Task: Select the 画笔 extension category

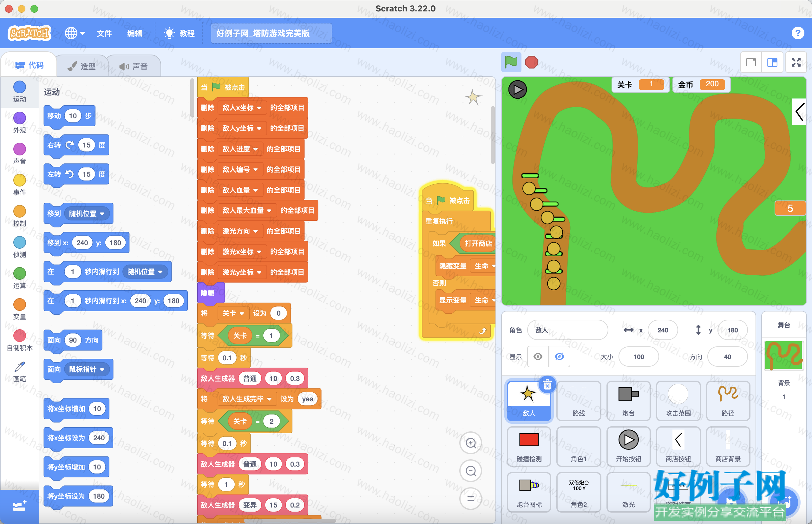Action: coord(19,371)
